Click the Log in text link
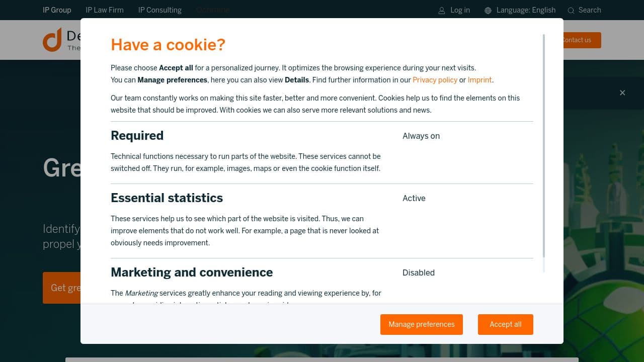644x362 pixels. (460, 10)
